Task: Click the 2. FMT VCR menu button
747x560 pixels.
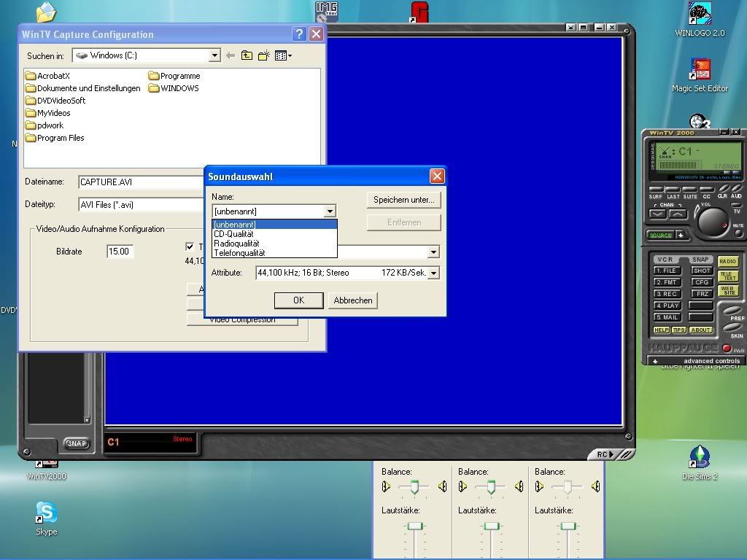Action: point(667,282)
